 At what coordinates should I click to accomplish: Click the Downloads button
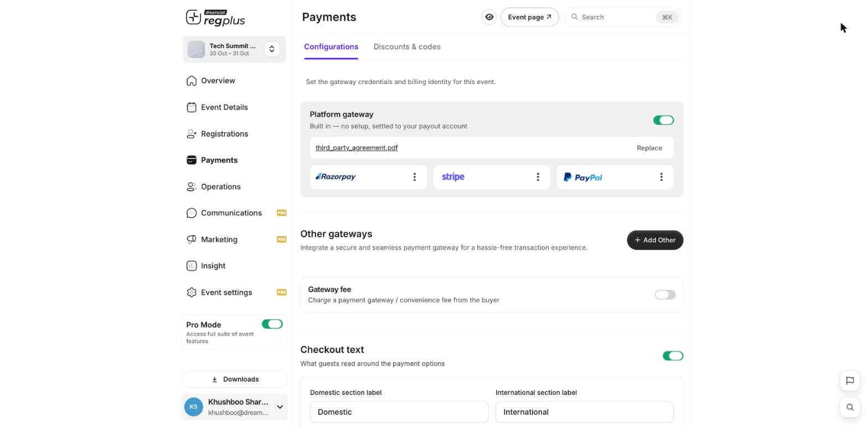pos(235,379)
